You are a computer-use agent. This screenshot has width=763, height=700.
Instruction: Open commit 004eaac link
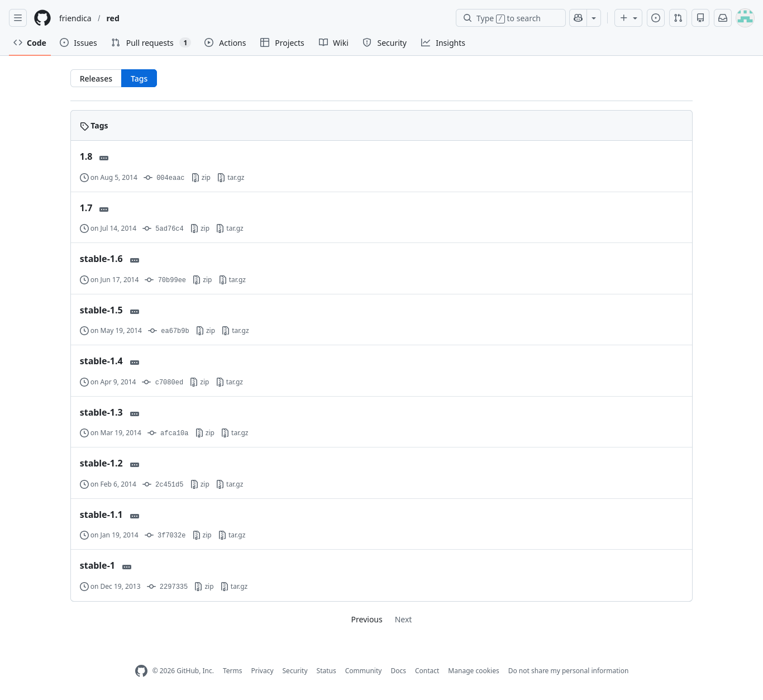pos(170,178)
